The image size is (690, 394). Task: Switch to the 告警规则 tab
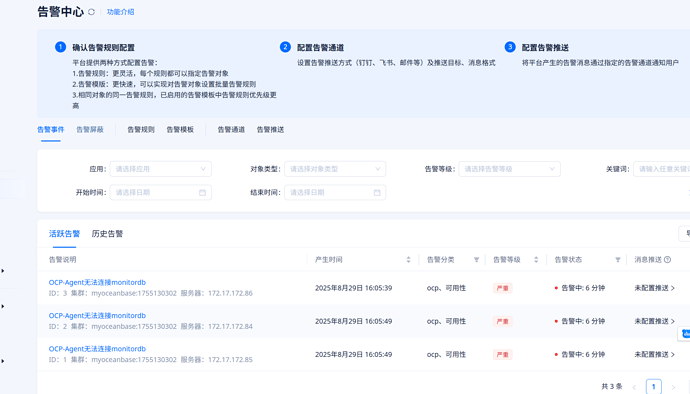tap(141, 129)
